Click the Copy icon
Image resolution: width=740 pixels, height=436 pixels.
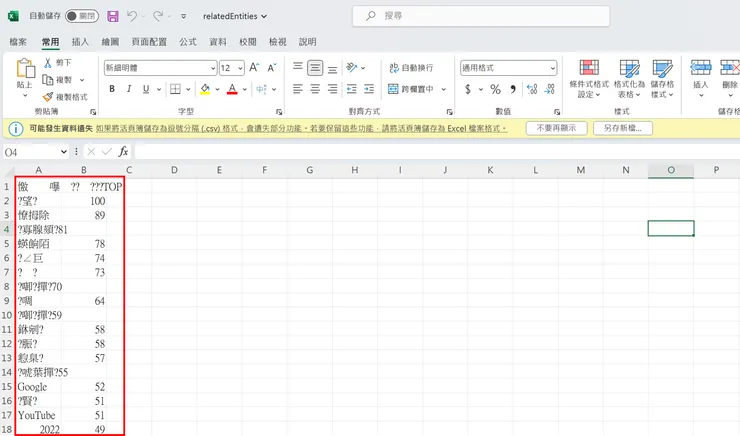click(x=48, y=80)
